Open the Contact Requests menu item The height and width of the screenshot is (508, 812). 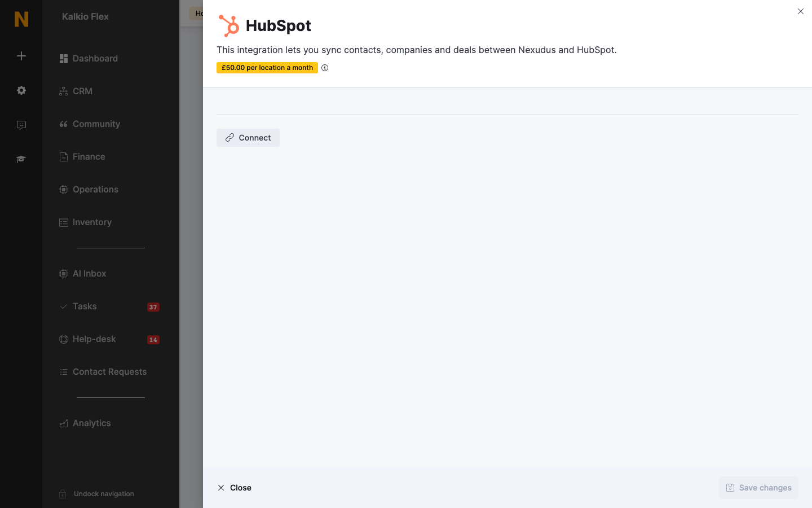tap(103, 372)
